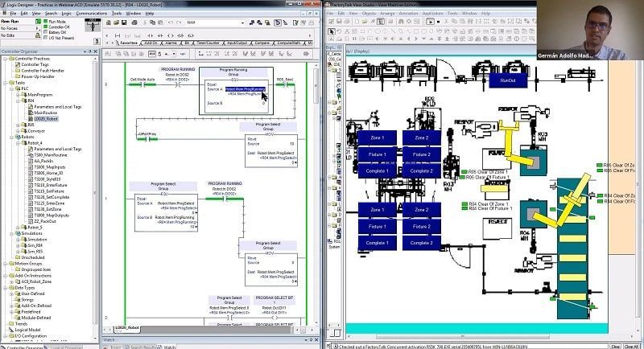The height and width of the screenshot is (349, 644).
Task: Select the rotate tool in FactoryTalk toolbar
Action: coord(340,31)
